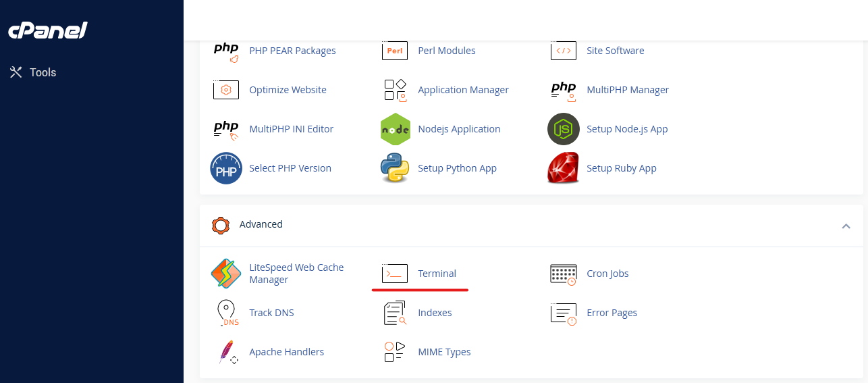The width and height of the screenshot is (868, 383).
Task: Click the Setup Node.js App icon
Action: [564, 129]
